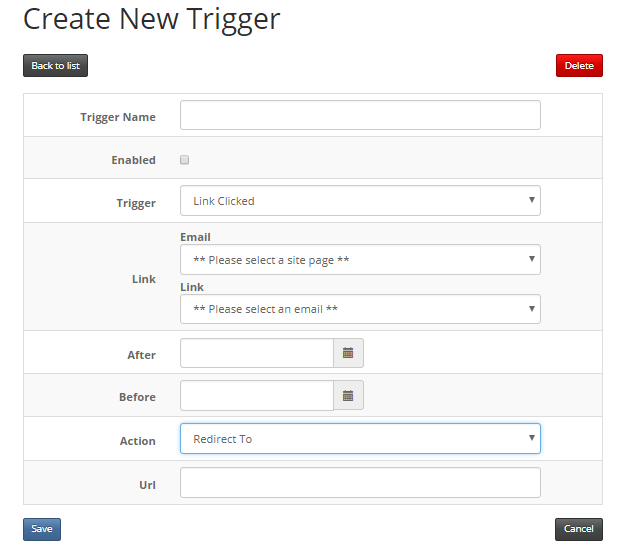
Task: Click the Email site page dropdown arrow
Action: (532, 259)
